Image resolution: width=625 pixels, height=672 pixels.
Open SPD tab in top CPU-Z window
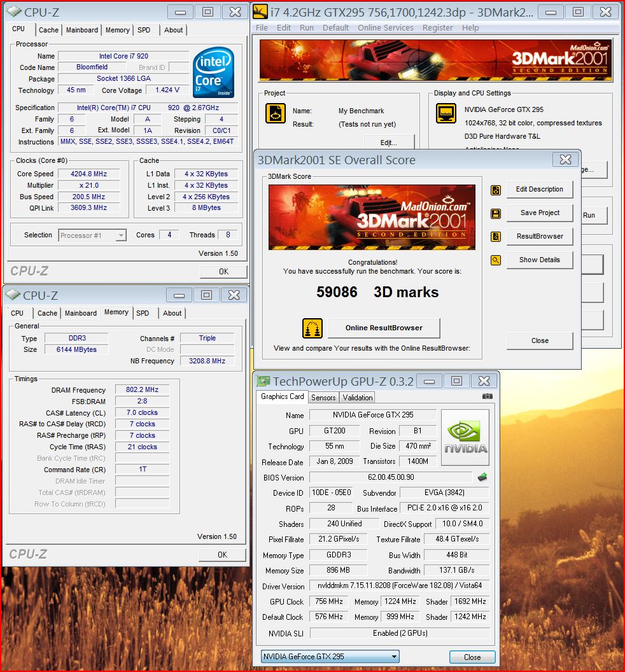[144, 30]
